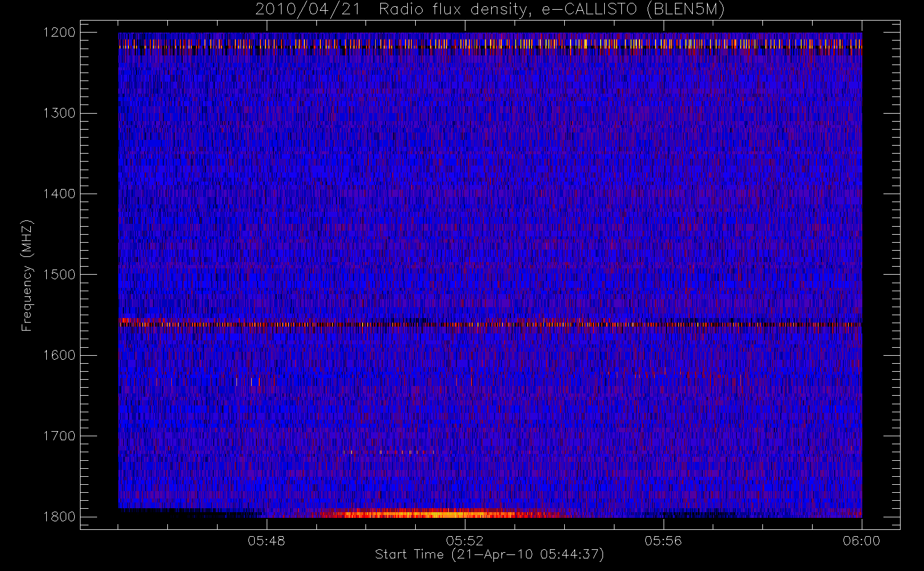
Task: Select the 1600 frequency axis label
Action: point(59,355)
